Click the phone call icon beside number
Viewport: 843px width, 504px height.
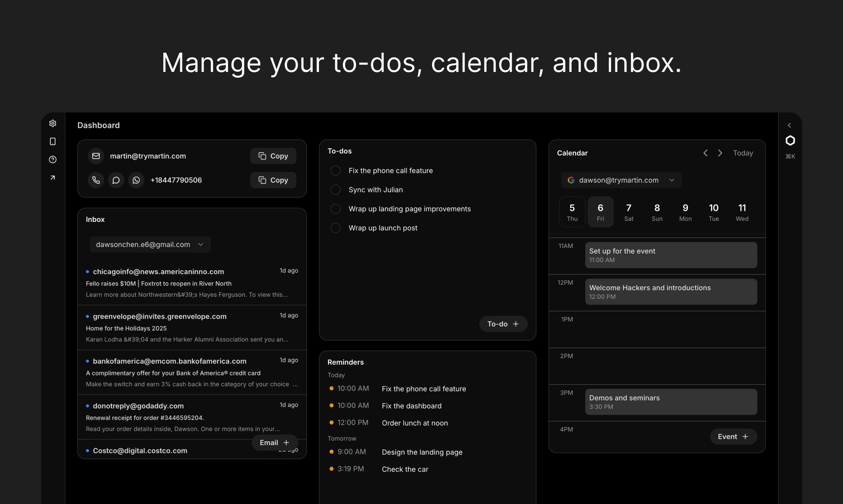click(96, 180)
